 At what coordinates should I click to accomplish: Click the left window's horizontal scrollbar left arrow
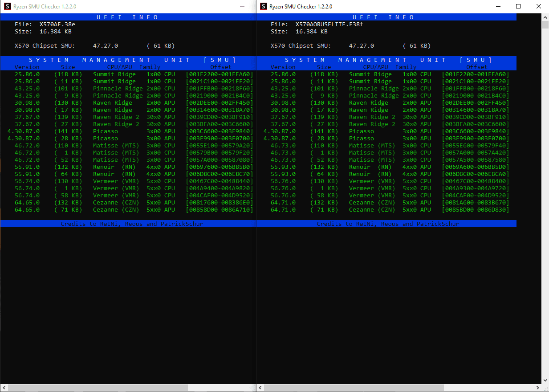(4, 388)
